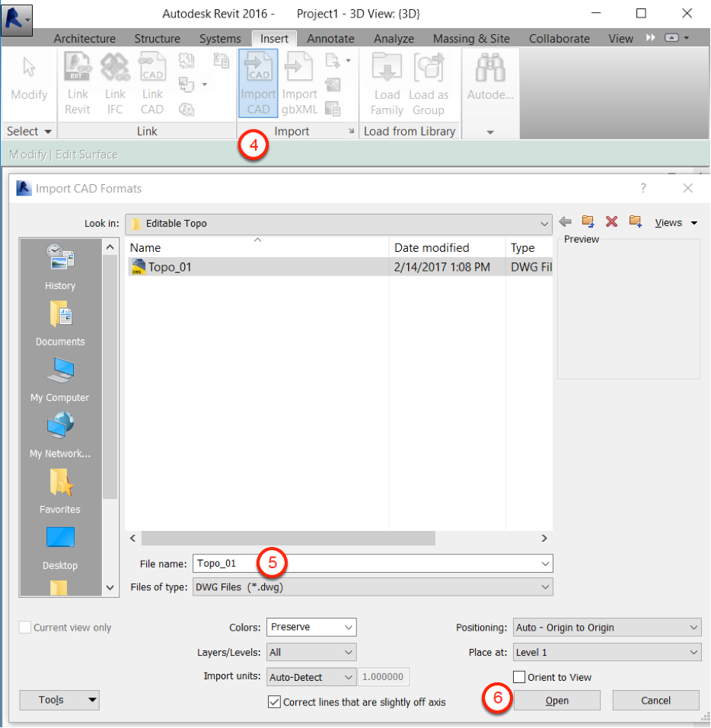
Task: Sort files by Date modified column
Action: (x=447, y=247)
